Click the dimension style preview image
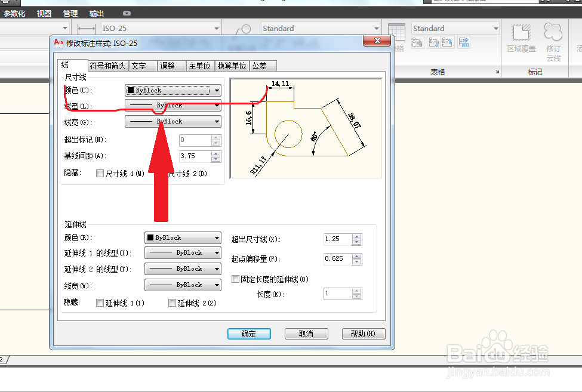 pyautogui.click(x=306, y=128)
